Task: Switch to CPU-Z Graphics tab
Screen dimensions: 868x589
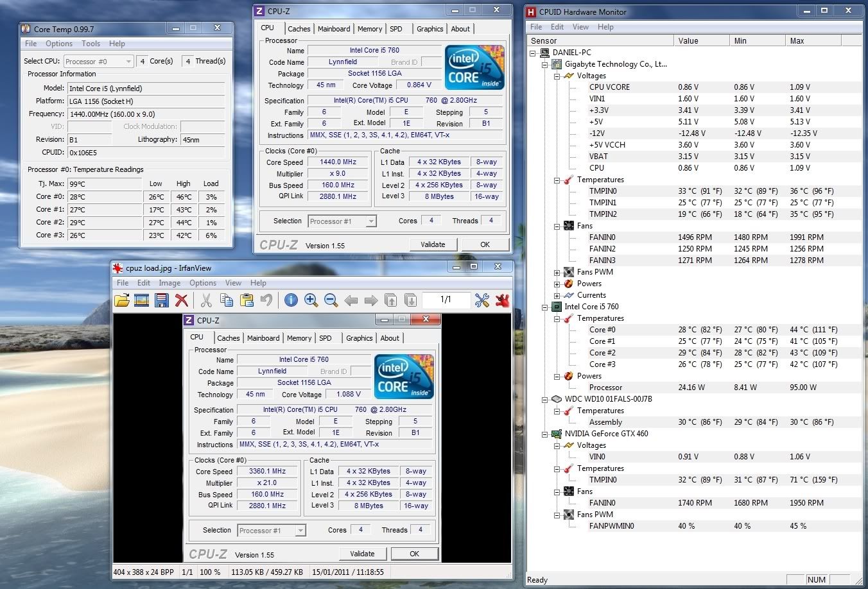Action: [430, 29]
